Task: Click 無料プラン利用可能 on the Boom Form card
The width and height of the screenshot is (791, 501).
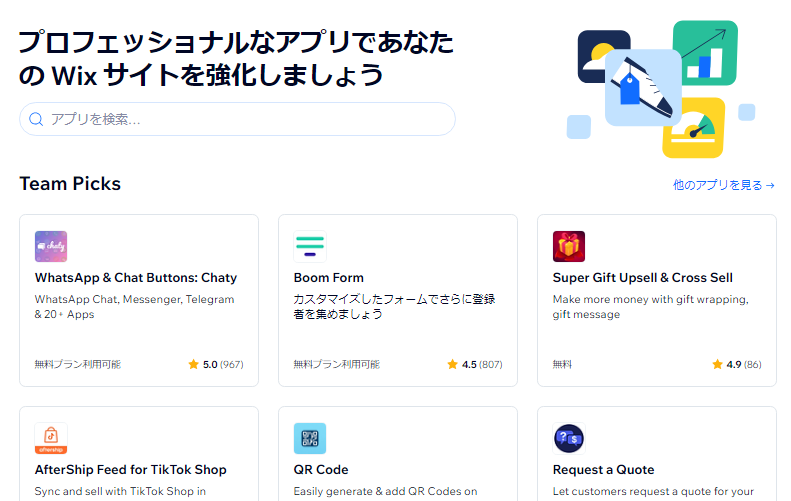Action: pos(336,364)
